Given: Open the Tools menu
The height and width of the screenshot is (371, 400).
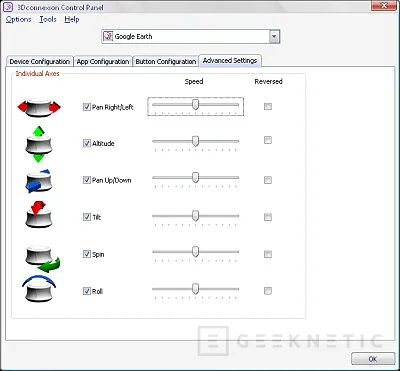Looking at the screenshot, I should [x=48, y=19].
